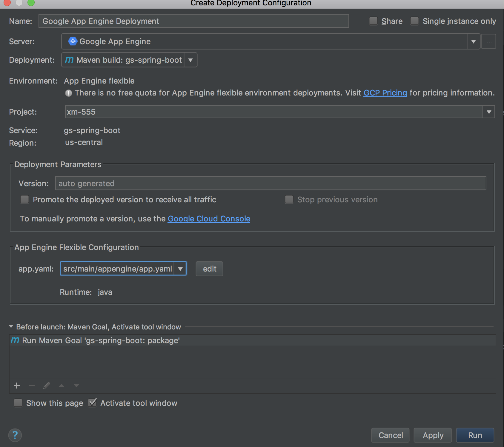Screen dimensions: 504x447
Task: Uncheck Activate tool window
Action: click(92, 403)
